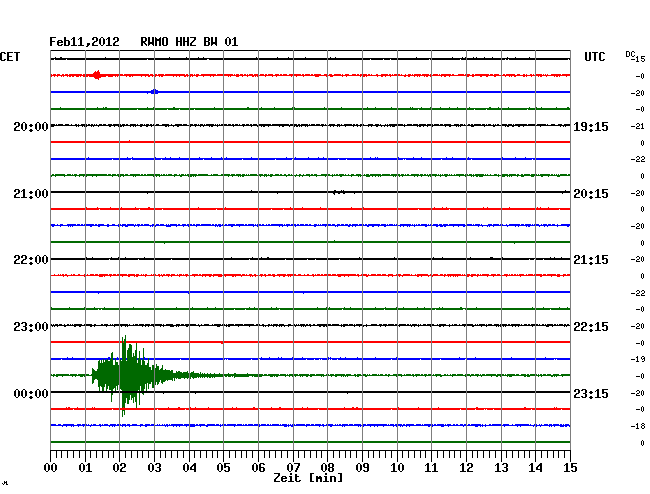Click the "12" minute axis label
This screenshot has height=494, width=650.
(466, 467)
